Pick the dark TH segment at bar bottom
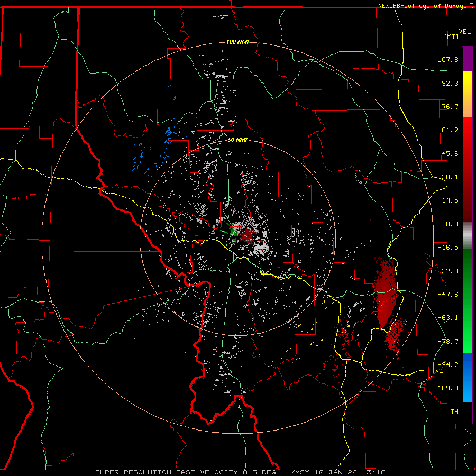The width and height of the screenshot is (476, 476). pyautogui.click(x=467, y=413)
